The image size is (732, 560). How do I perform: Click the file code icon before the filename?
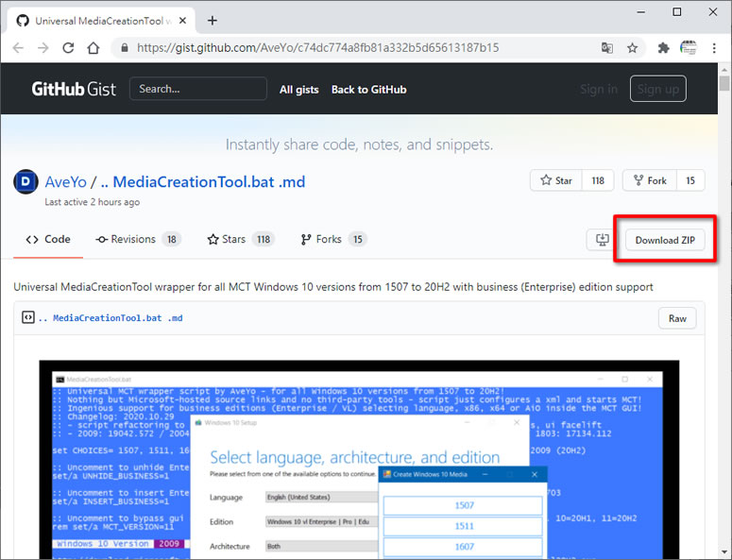click(28, 317)
